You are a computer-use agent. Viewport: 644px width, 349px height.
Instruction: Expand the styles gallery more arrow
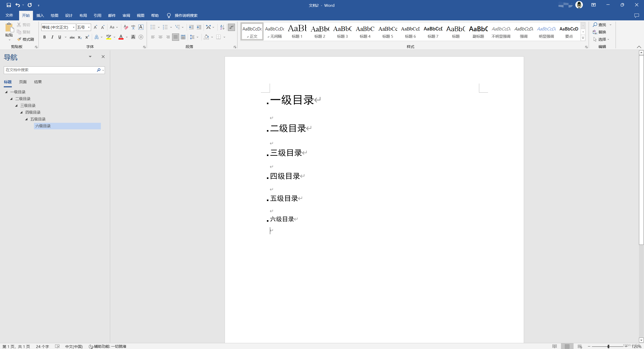point(583,38)
